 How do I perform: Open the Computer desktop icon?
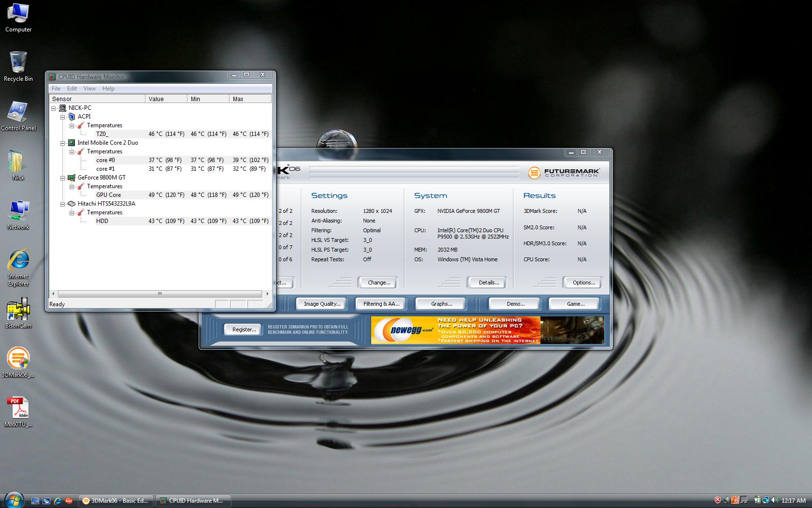point(18,17)
